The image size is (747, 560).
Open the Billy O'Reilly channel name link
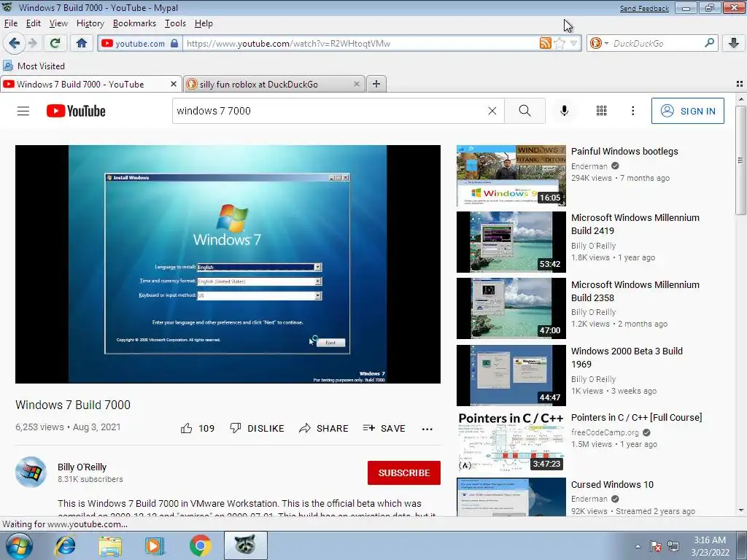point(82,467)
